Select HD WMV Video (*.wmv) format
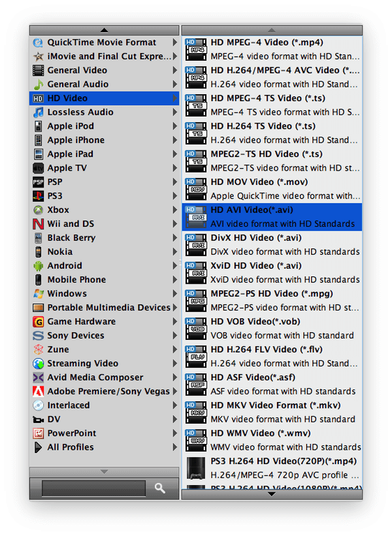The image size is (392, 536). 272,441
